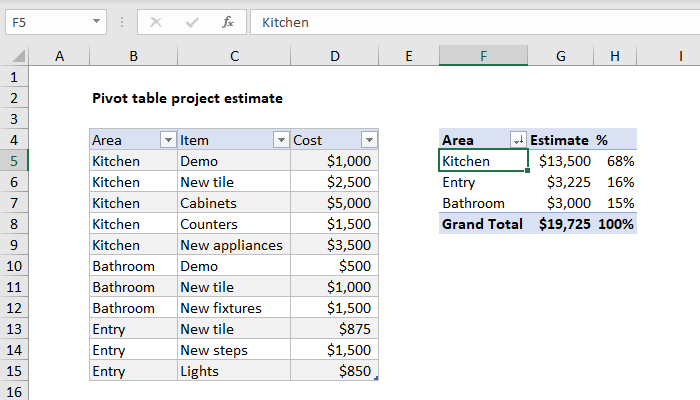
Task: Click the Enter checkmark formula bar icon
Action: click(192, 22)
